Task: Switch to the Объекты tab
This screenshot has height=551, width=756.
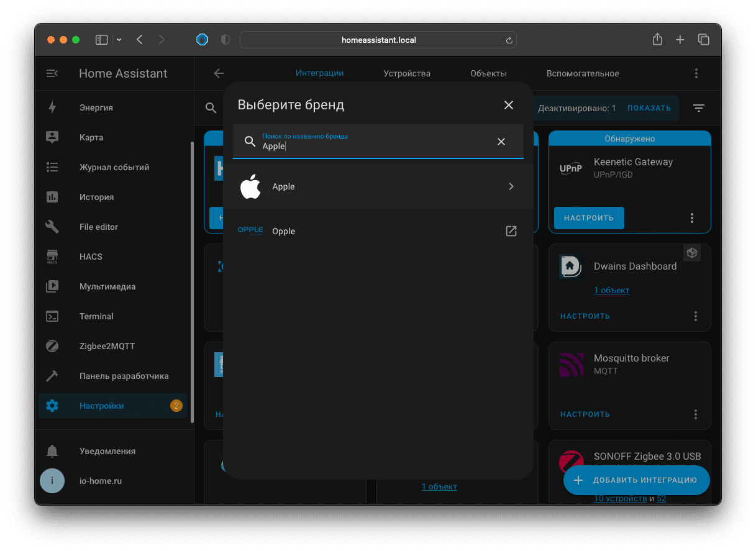Action: [x=489, y=73]
